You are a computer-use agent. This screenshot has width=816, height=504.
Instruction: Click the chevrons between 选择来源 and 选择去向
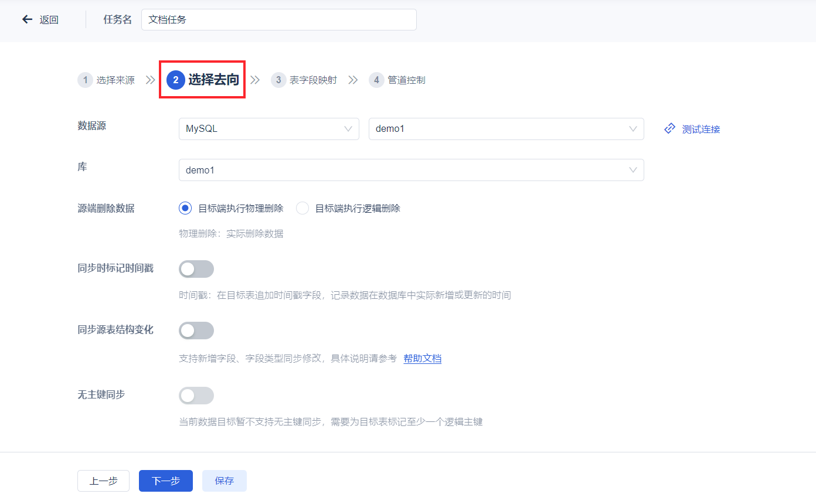point(151,80)
